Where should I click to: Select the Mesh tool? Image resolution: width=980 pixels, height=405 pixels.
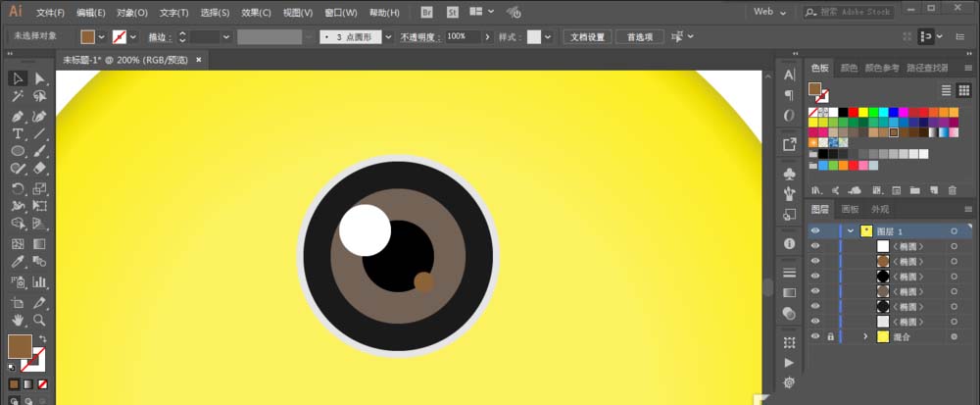[x=18, y=244]
